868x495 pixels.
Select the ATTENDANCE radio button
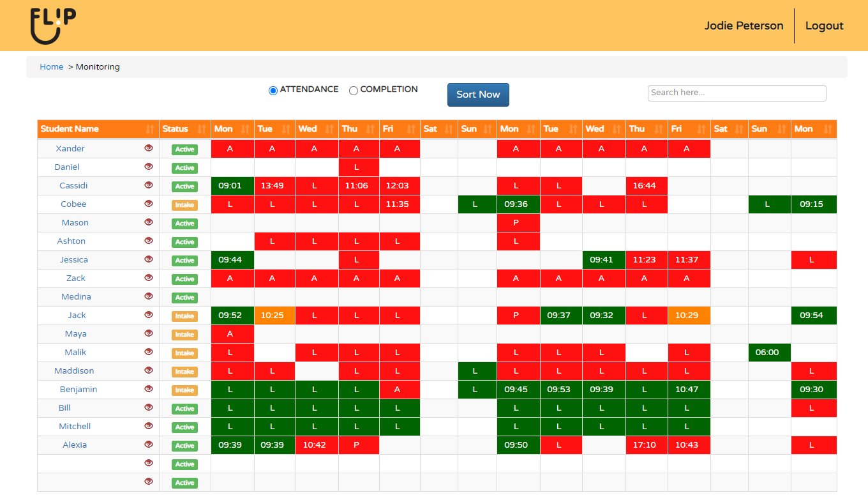pos(273,91)
